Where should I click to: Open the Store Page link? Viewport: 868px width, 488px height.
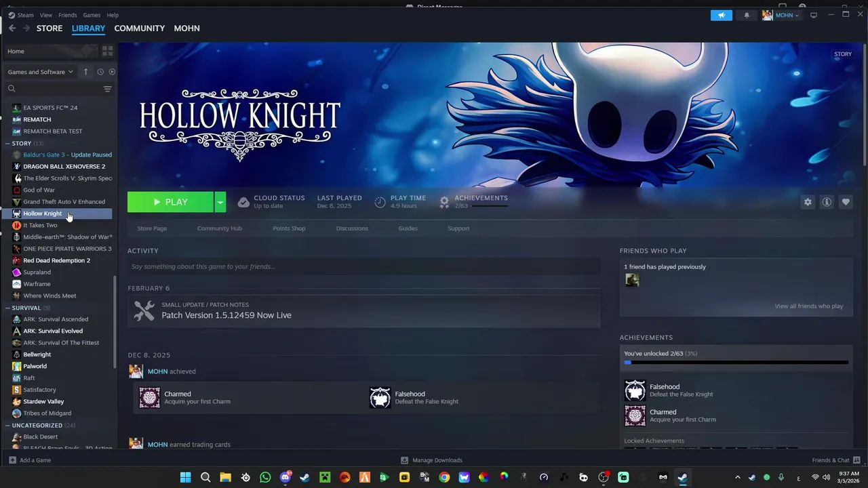(152, 228)
